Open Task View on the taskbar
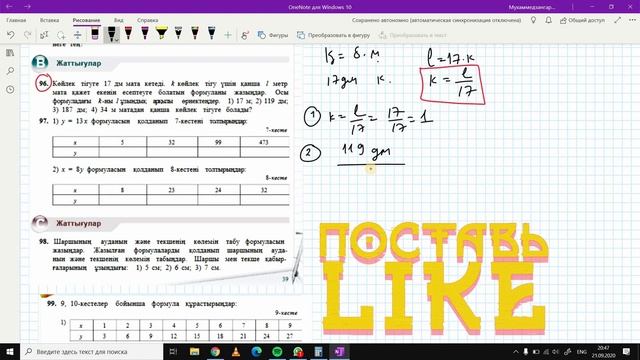 point(173,351)
